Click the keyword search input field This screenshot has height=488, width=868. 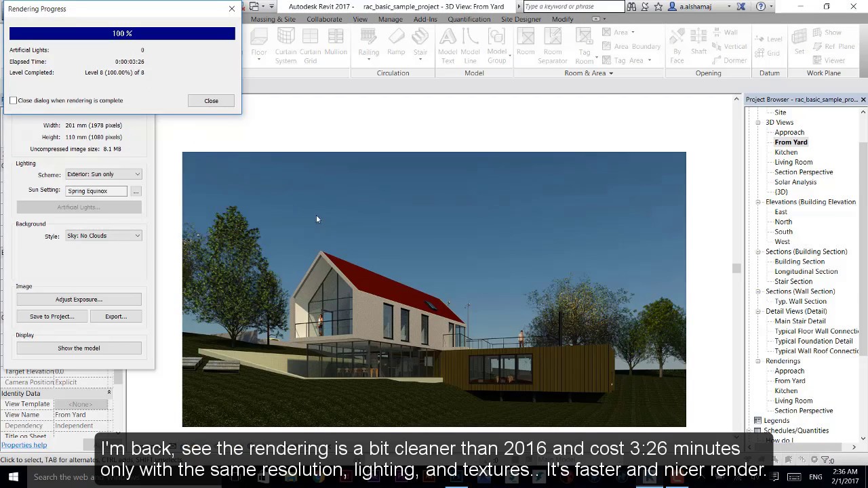(x=574, y=7)
